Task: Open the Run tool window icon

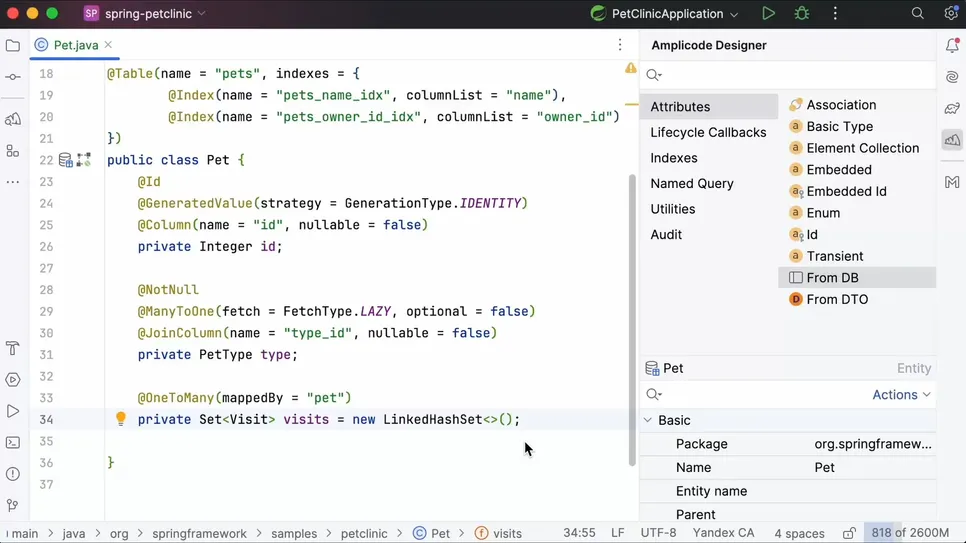Action: pyautogui.click(x=12, y=411)
